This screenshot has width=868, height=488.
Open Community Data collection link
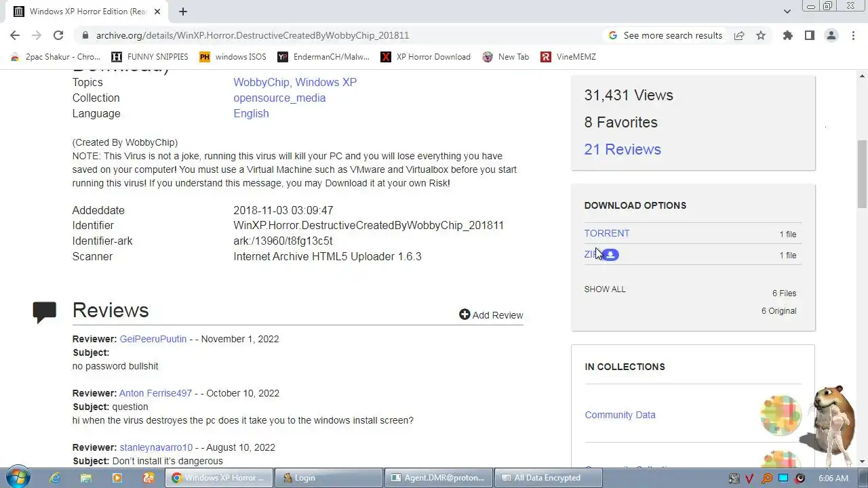click(620, 415)
